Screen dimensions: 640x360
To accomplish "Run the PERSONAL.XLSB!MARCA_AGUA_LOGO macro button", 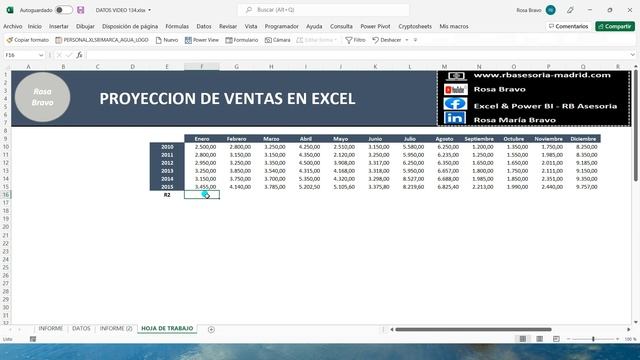I will 102,40.
